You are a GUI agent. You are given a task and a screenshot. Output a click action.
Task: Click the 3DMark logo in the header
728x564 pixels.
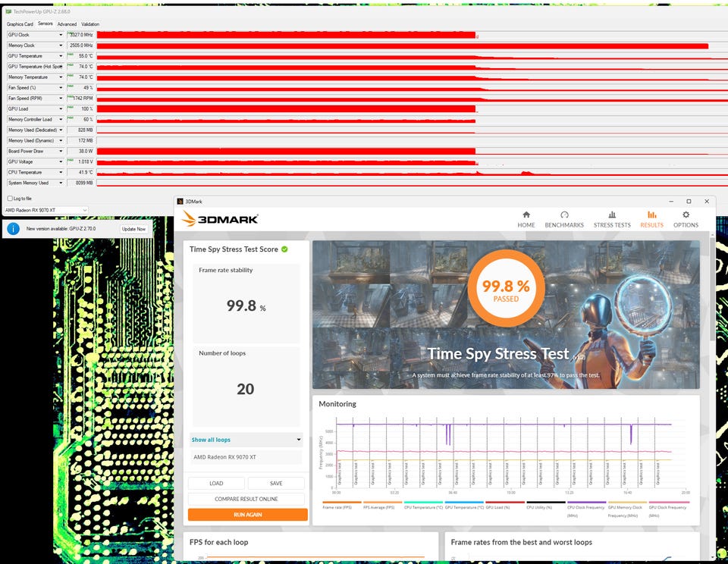click(220, 219)
